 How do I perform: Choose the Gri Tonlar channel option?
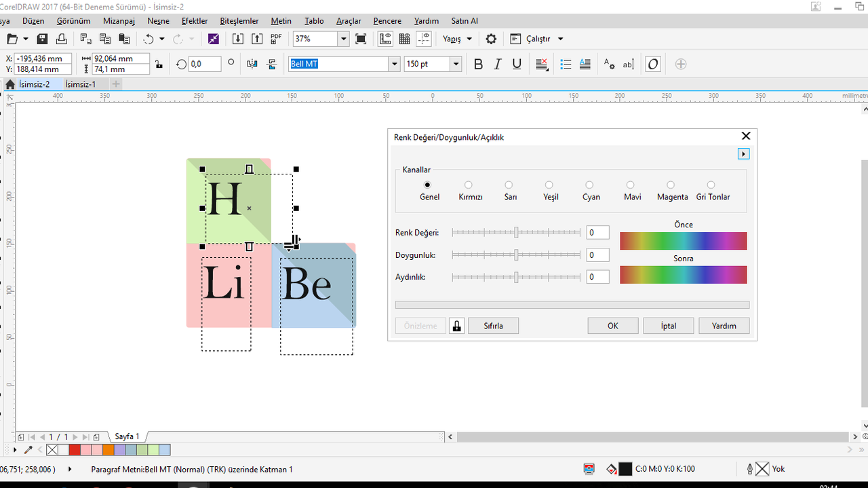coord(711,185)
